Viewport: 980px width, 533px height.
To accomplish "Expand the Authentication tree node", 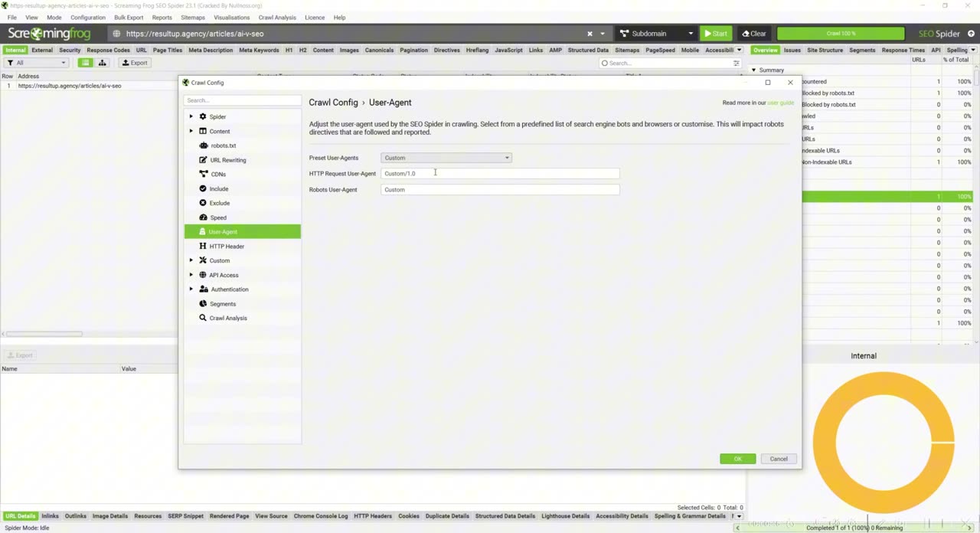I will 191,289.
